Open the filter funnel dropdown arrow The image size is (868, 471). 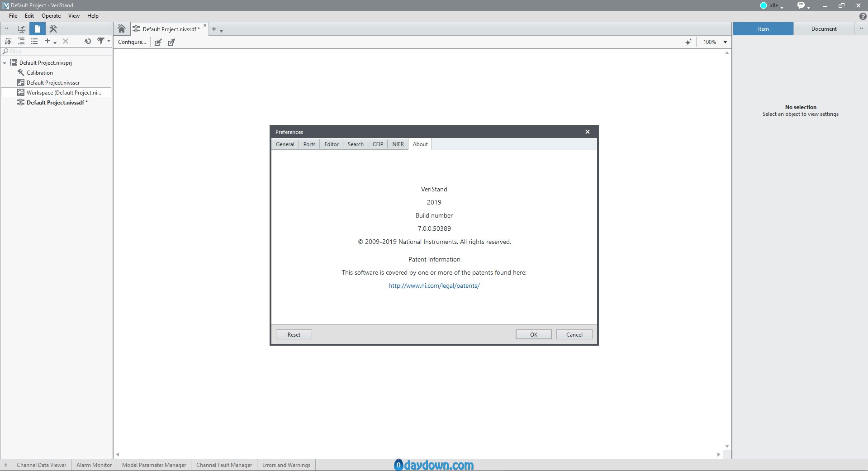click(x=109, y=41)
